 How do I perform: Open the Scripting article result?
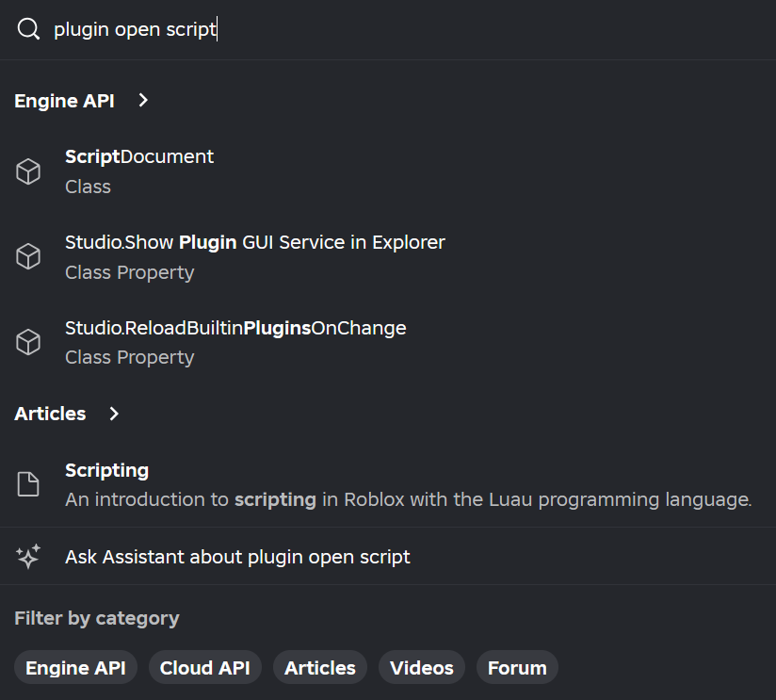pos(388,484)
